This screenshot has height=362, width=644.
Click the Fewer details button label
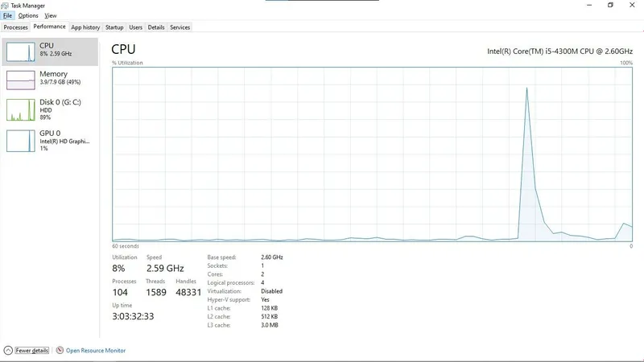click(x=32, y=351)
